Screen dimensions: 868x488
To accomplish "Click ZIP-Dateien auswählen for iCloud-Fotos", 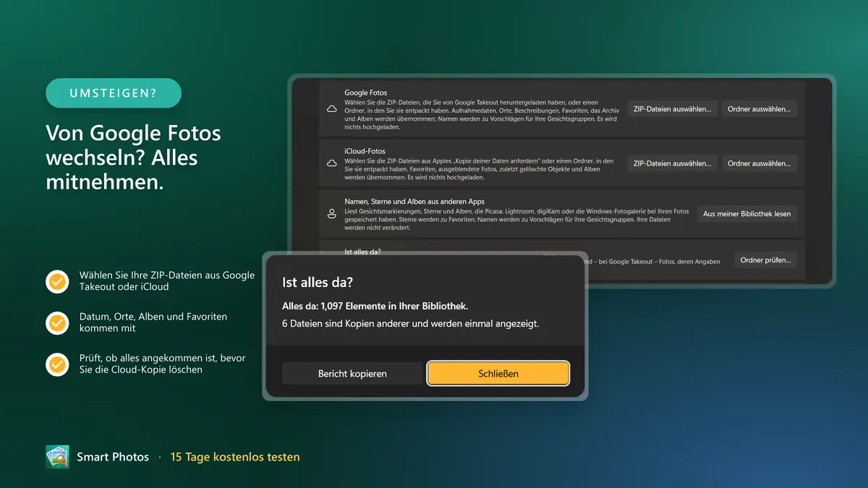I will (673, 163).
